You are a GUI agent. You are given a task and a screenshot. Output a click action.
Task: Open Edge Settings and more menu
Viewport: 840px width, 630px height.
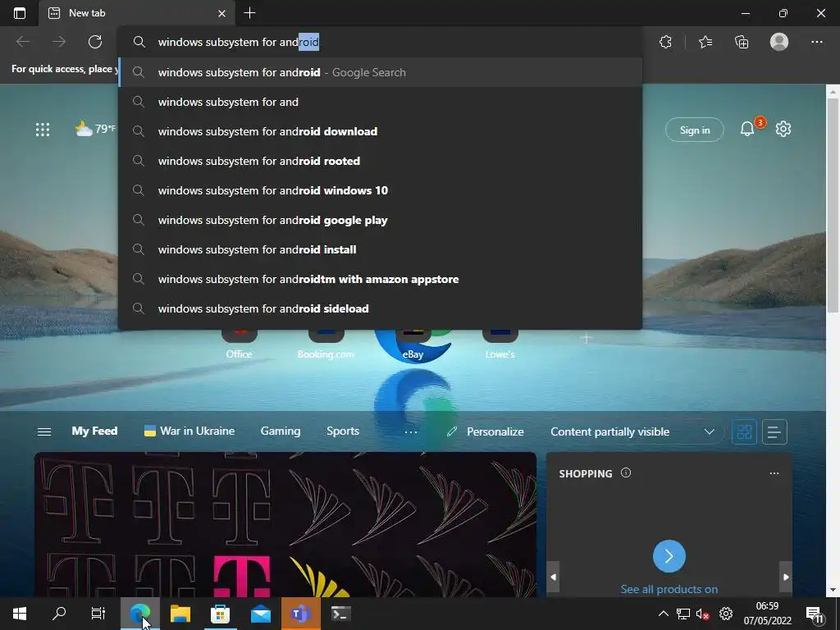816,42
